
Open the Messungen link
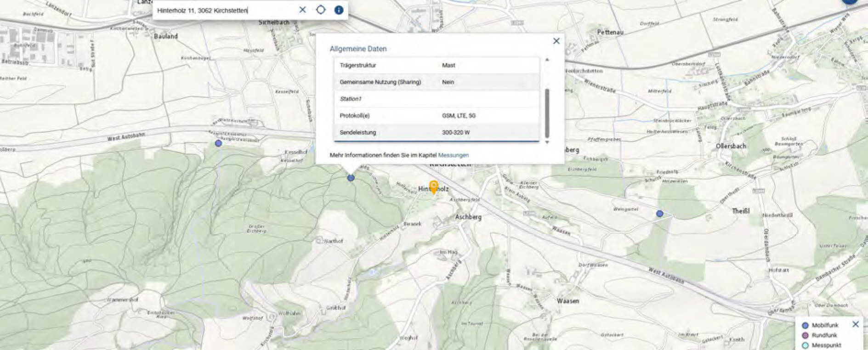453,155
